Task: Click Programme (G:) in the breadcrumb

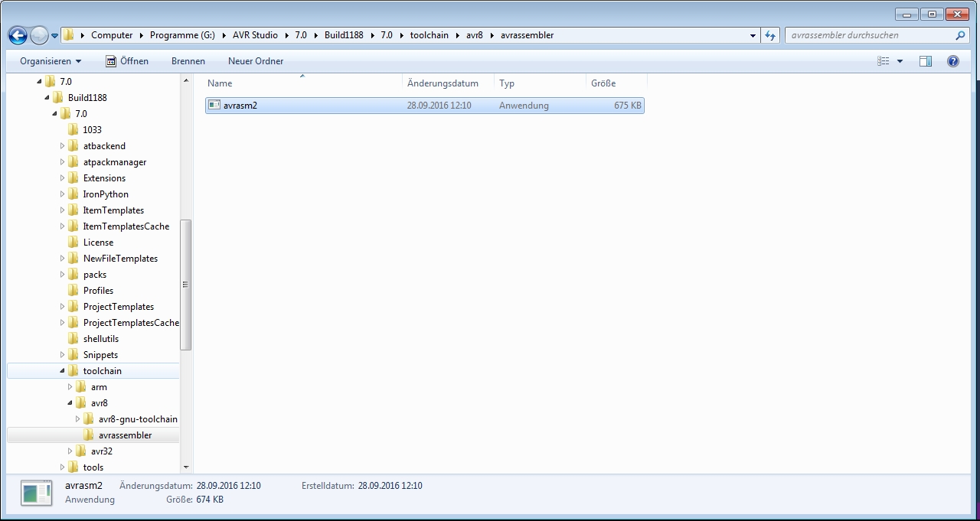Action: 182,35
